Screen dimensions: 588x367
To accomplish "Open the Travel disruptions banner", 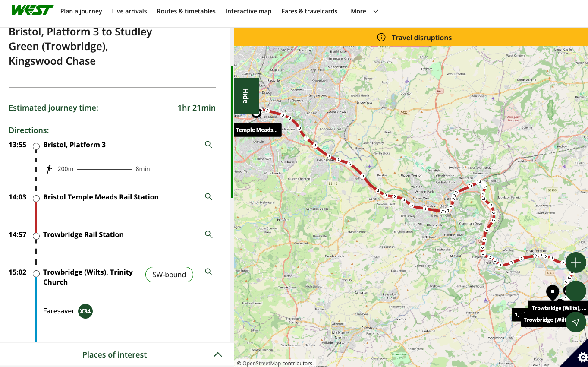I will click(411, 38).
